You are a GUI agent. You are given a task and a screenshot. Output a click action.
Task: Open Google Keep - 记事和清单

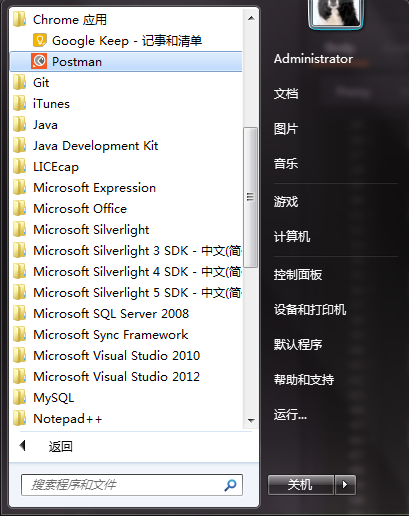click(127, 41)
